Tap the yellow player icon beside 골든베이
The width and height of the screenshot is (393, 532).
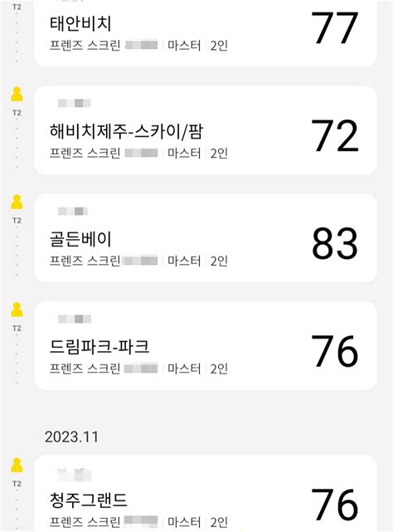click(x=17, y=202)
